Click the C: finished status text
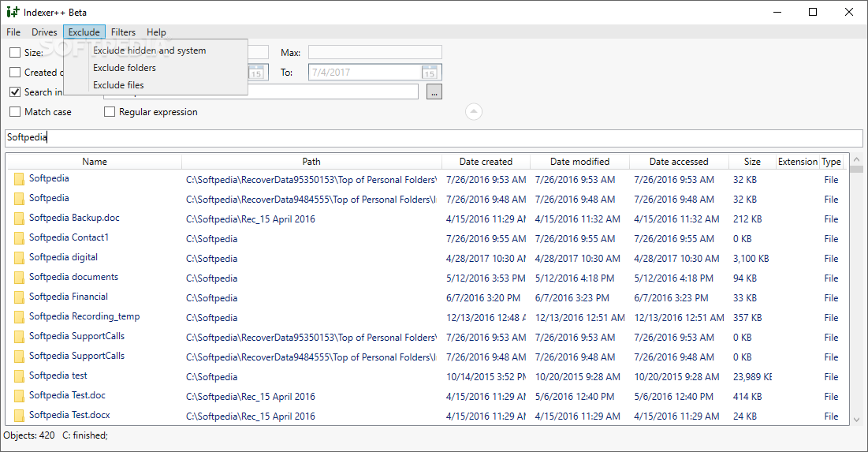 click(x=84, y=435)
